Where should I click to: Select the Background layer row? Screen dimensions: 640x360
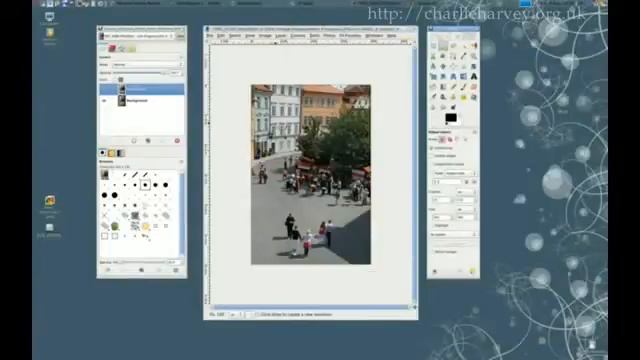pyautogui.click(x=142, y=100)
